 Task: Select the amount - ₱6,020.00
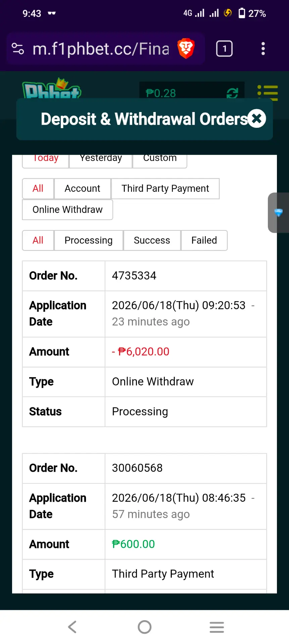point(141,352)
